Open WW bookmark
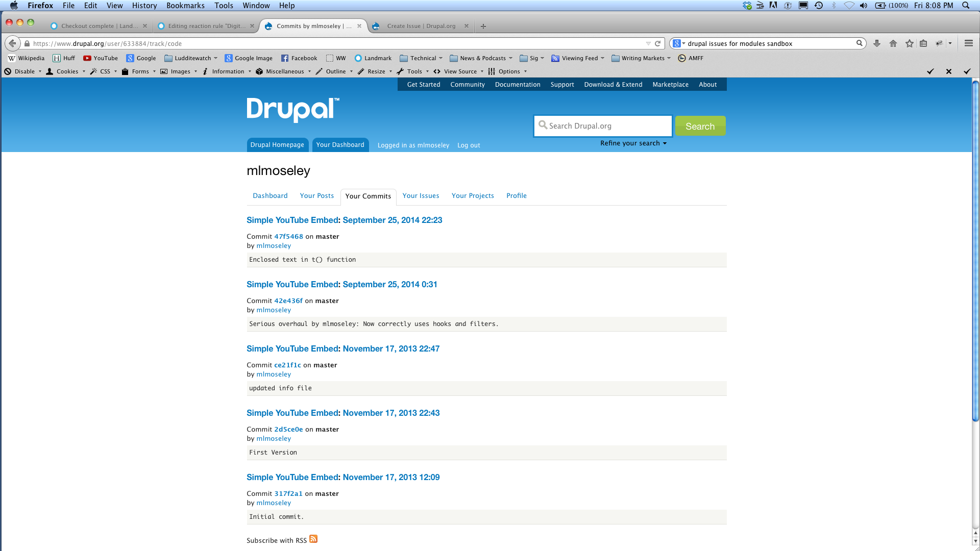The width and height of the screenshot is (980, 551). [336, 58]
